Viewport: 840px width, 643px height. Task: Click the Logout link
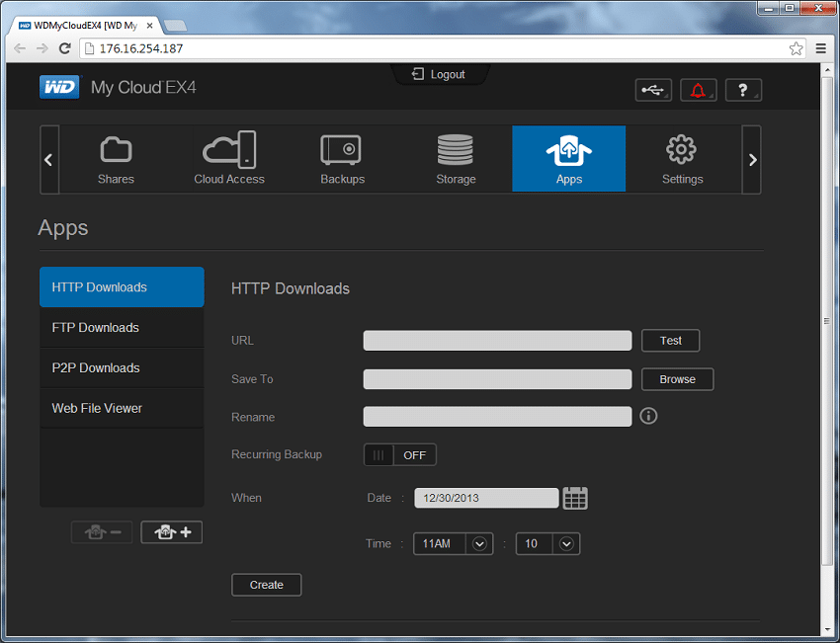pyautogui.click(x=439, y=74)
